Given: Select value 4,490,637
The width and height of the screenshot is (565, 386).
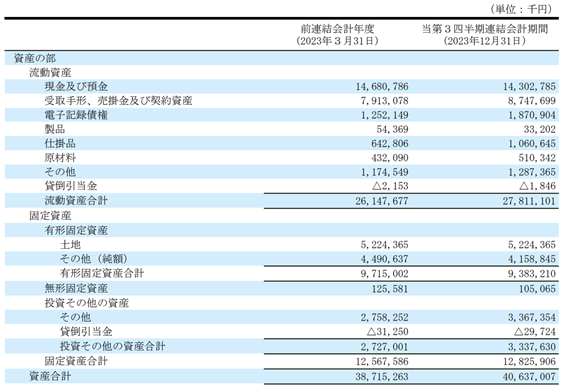Looking at the screenshot, I should point(384,259).
